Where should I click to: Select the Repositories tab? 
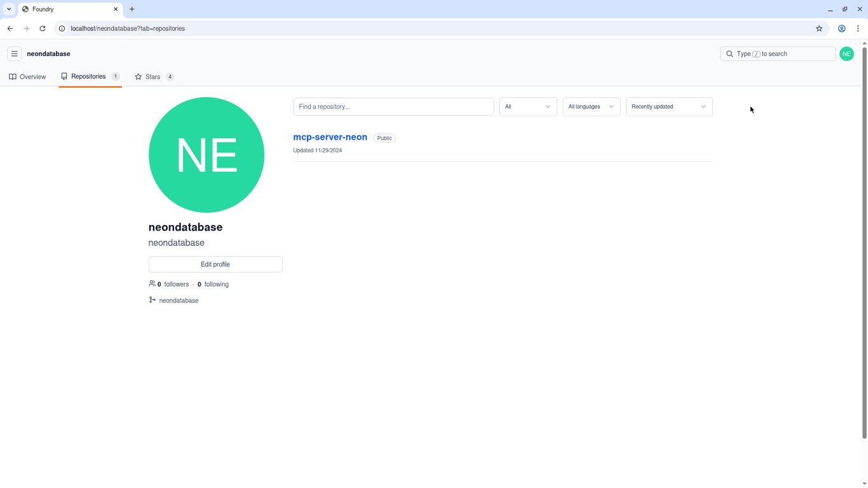[x=90, y=76]
